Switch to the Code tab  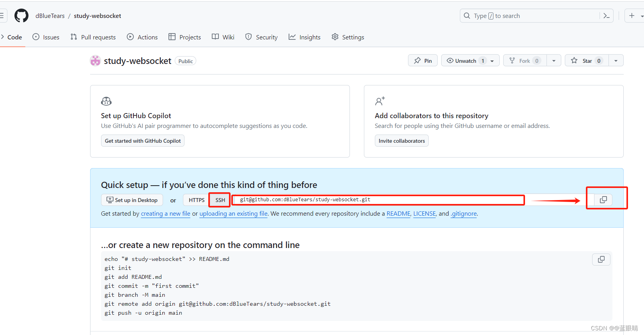click(x=12, y=37)
